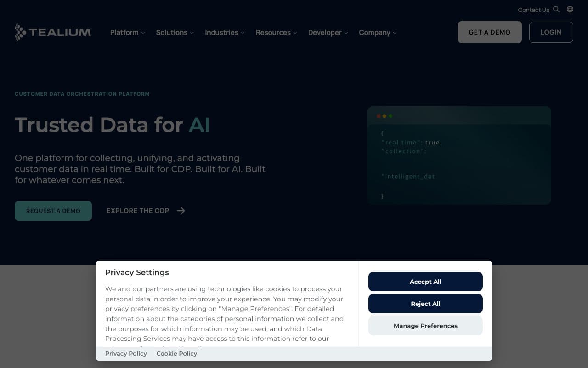
Task: Expand the Developer menu
Action: (x=328, y=33)
